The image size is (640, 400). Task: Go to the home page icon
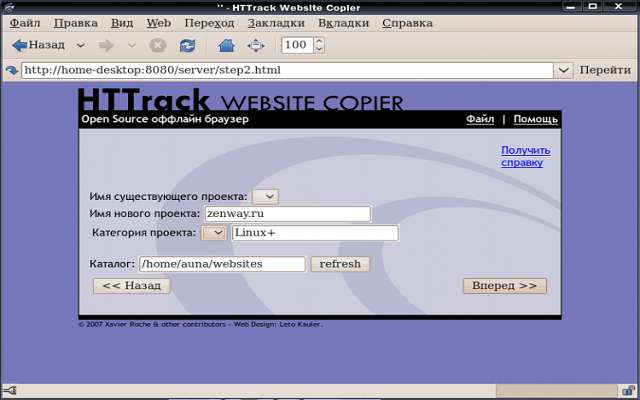(226, 45)
